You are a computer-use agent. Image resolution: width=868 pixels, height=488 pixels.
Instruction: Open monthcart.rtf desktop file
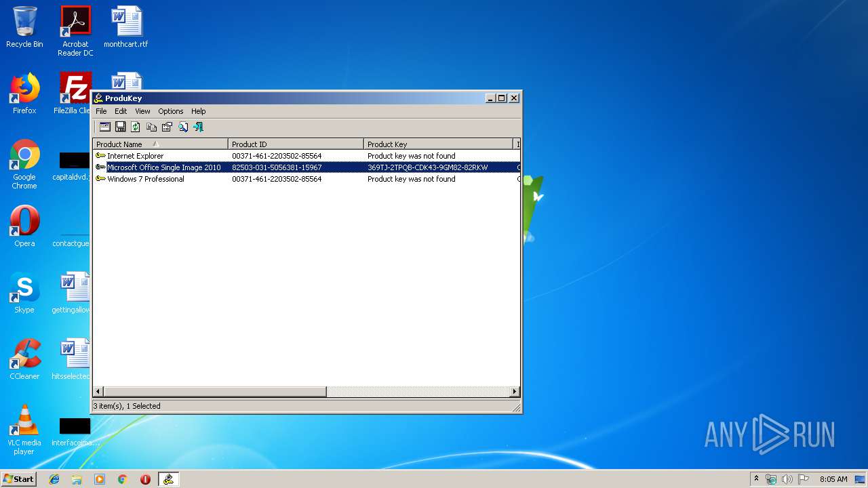126,27
